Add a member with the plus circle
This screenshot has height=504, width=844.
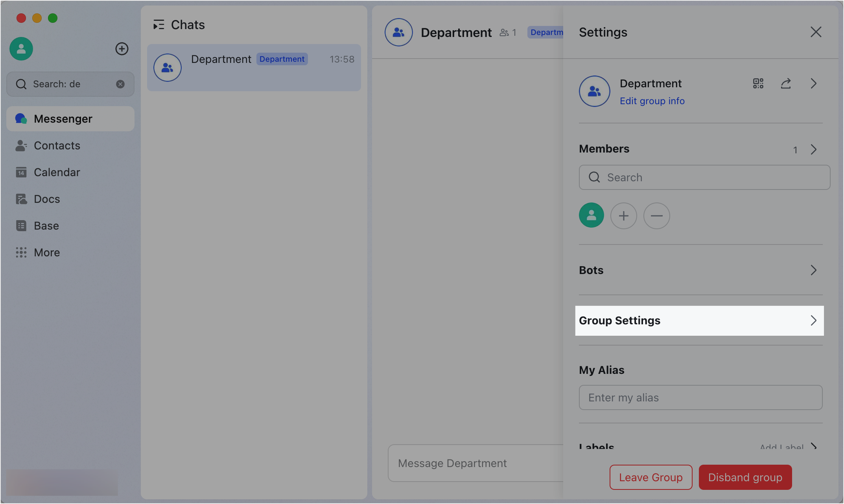pyautogui.click(x=624, y=216)
